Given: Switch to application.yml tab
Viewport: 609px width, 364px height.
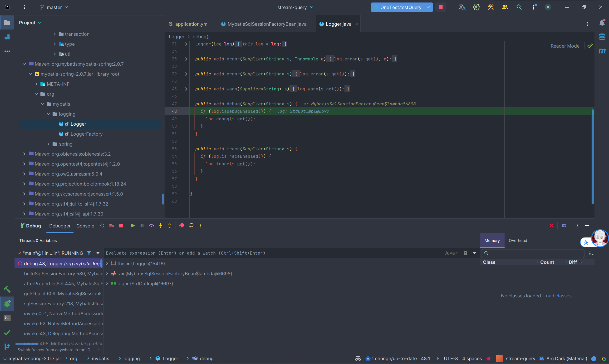Looking at the screenshot, I should coord(189,24).
